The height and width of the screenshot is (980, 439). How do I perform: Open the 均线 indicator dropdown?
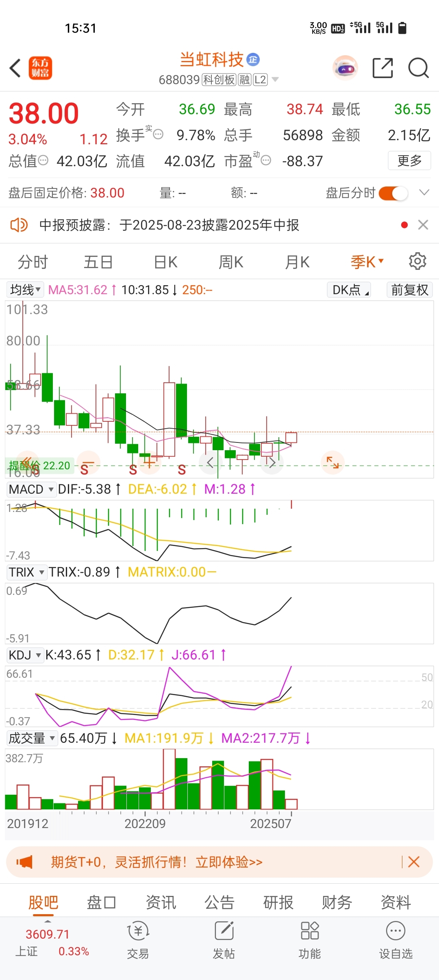point(25,290)
